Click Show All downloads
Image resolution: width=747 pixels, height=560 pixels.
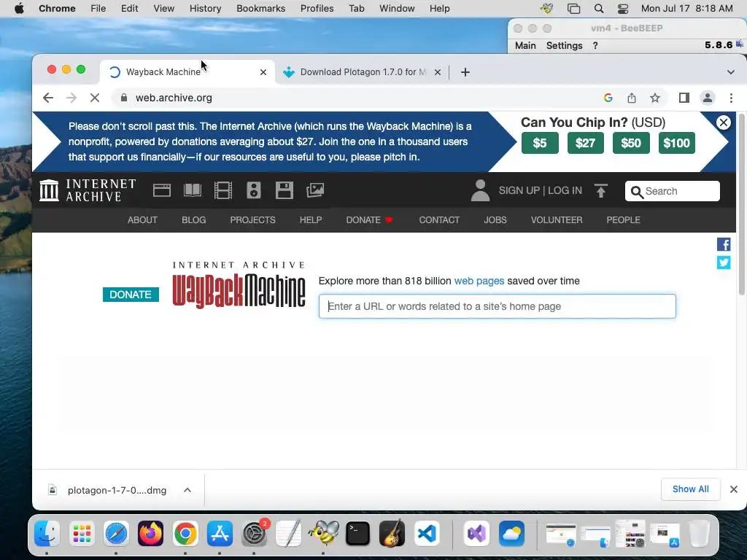tap(690, 489)
